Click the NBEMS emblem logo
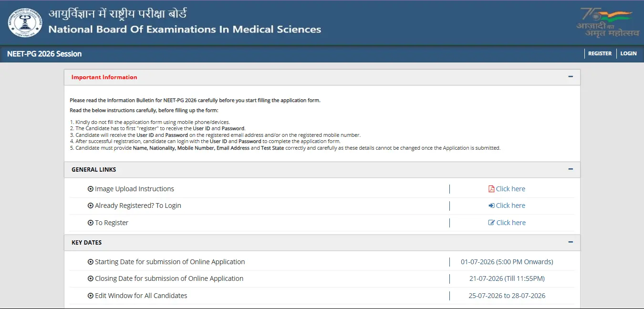The width and height of the screenshot is (644, 309). 25,23
